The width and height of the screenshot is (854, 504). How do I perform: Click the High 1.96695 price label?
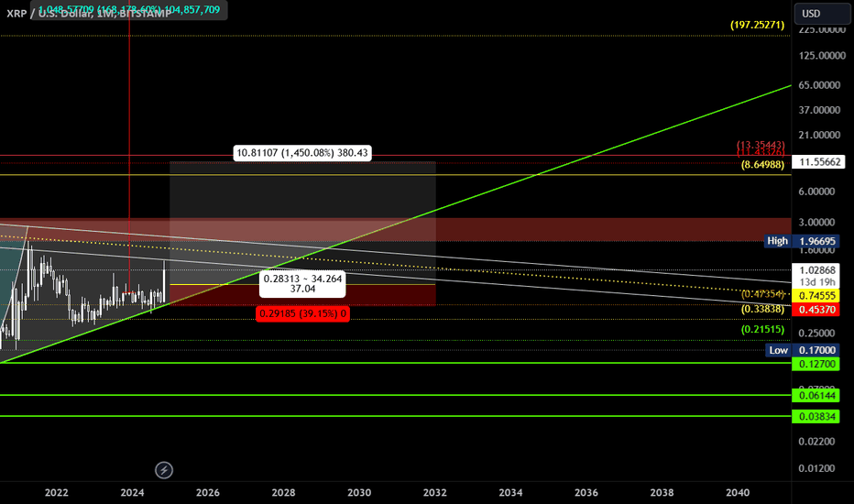coord(802,241)
